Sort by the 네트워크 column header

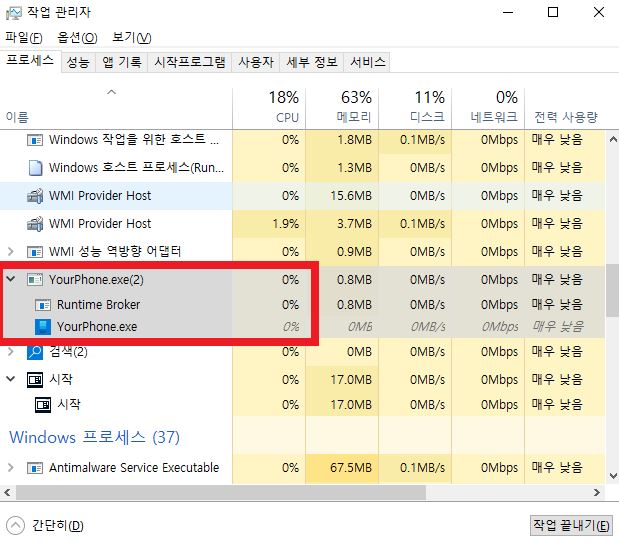click(x=488, y=107)
